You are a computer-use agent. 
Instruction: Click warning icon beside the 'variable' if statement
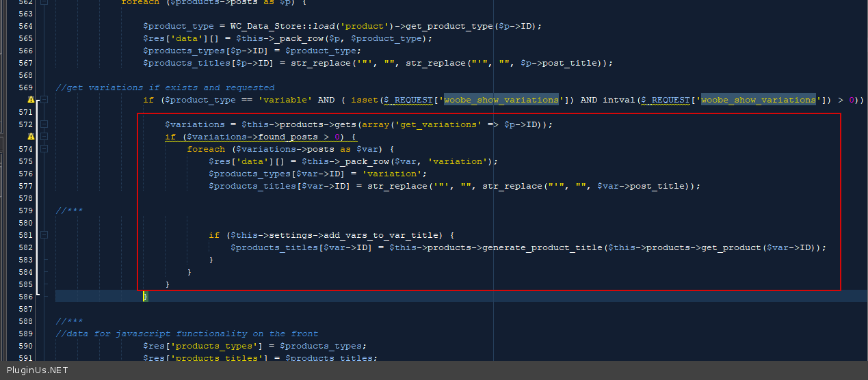coord(31,100)
